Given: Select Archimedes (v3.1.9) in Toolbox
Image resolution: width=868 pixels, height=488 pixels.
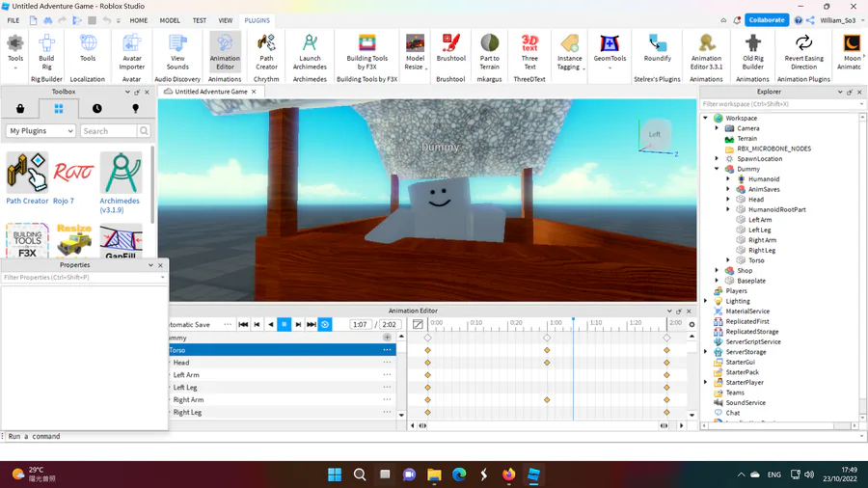Looking at the screenshot, I should click(x=121, y=182).
